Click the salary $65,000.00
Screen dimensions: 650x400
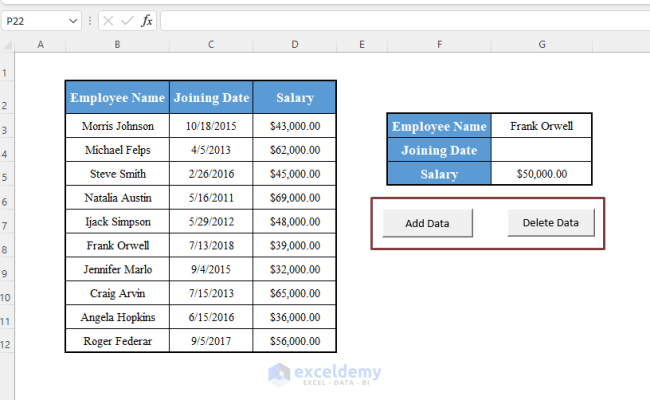295,293
